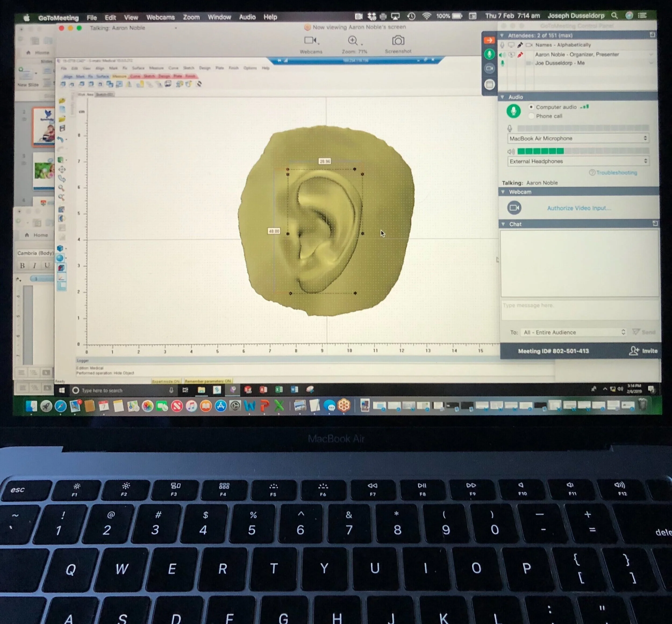Image resolution: width=672 pixels, height=624 pixels.
Task: Toggle green mic button on side grab tab
Action: tap(489, 54)
